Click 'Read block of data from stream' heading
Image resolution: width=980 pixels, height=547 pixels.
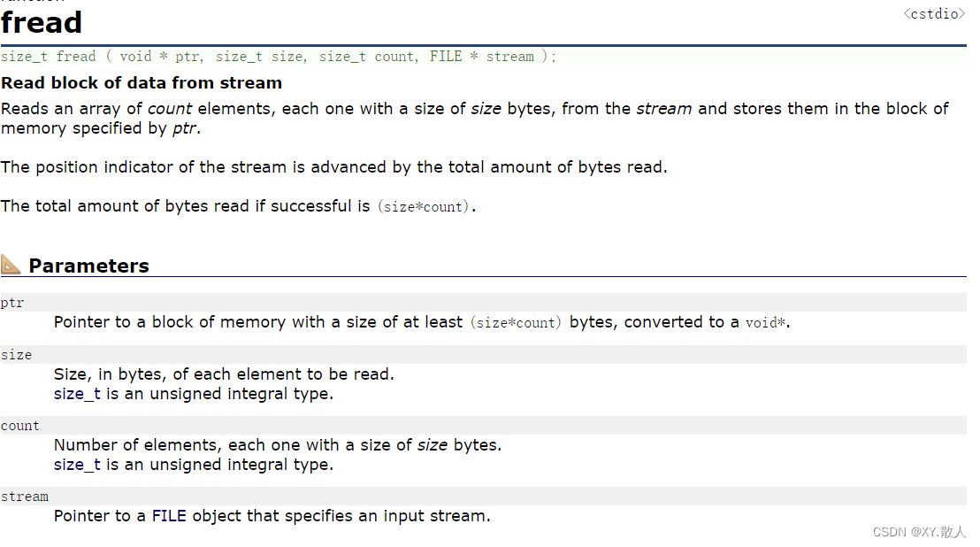tap(142, 82)
